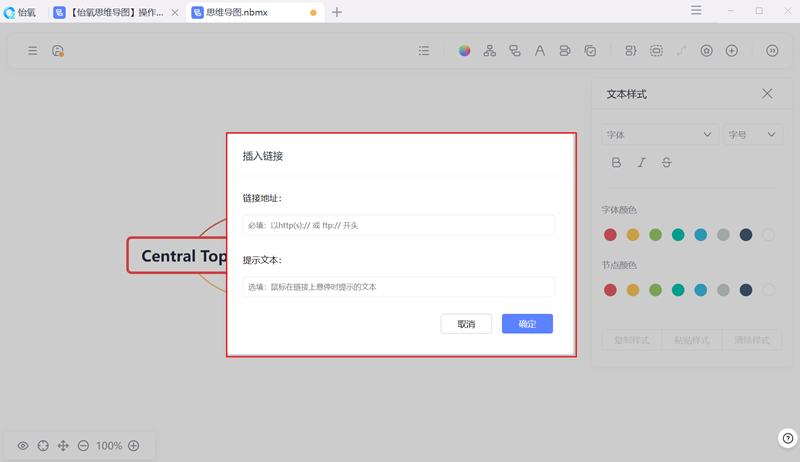Select the Central Topic node

(178, 255)
